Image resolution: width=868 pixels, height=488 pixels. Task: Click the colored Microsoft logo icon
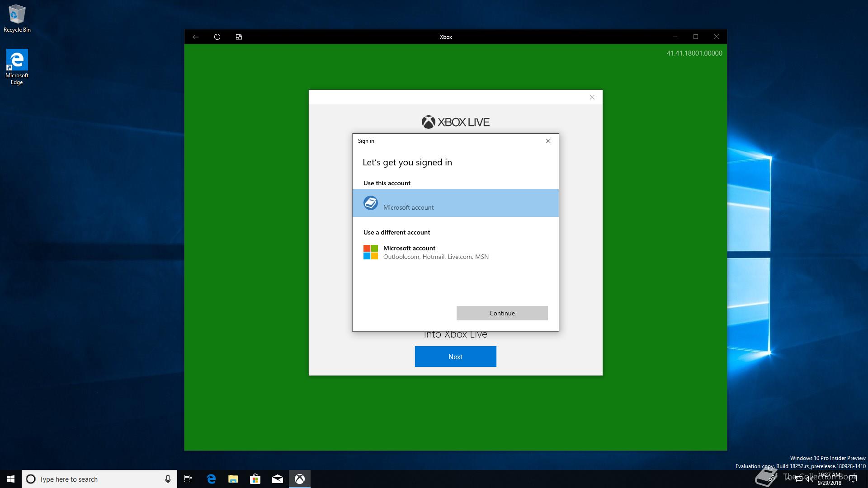[x=371, y=252]
